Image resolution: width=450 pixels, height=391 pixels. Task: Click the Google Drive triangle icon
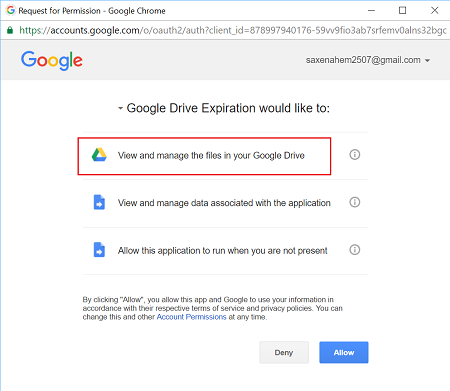pyautogui.click(x=99, y=155)
